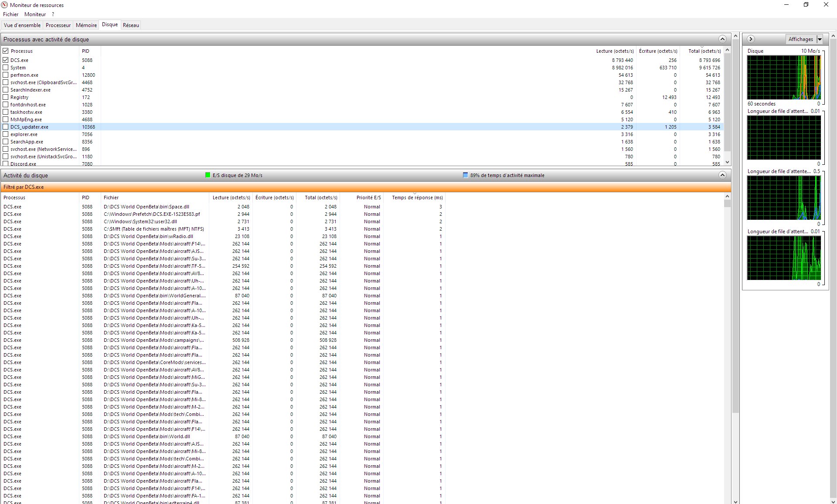Sort processes by PID column header
This screenshot has height=504, width=837.
coord(90,51)
